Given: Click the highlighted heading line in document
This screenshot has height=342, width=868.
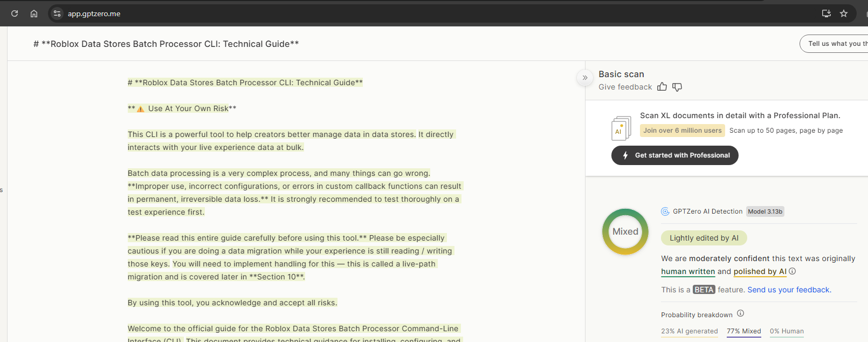Looking at the screenshot, I should 245,83.
